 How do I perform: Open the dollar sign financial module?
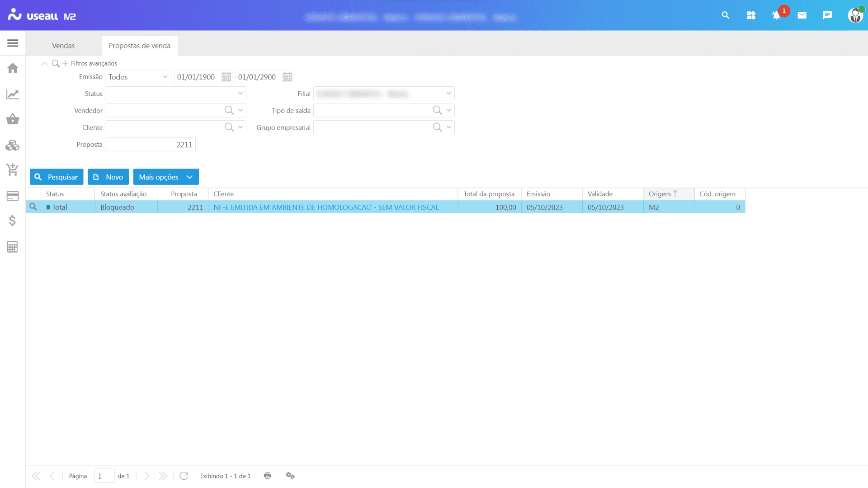pyautogui.click(x=13, y=221)
